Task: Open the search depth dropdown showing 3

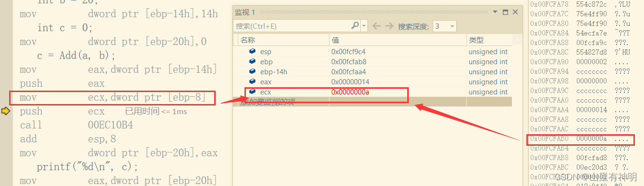Action: click(x=444, y=26)
